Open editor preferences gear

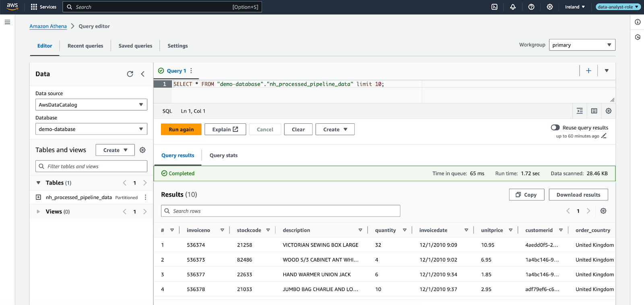(x=609, y=111)
